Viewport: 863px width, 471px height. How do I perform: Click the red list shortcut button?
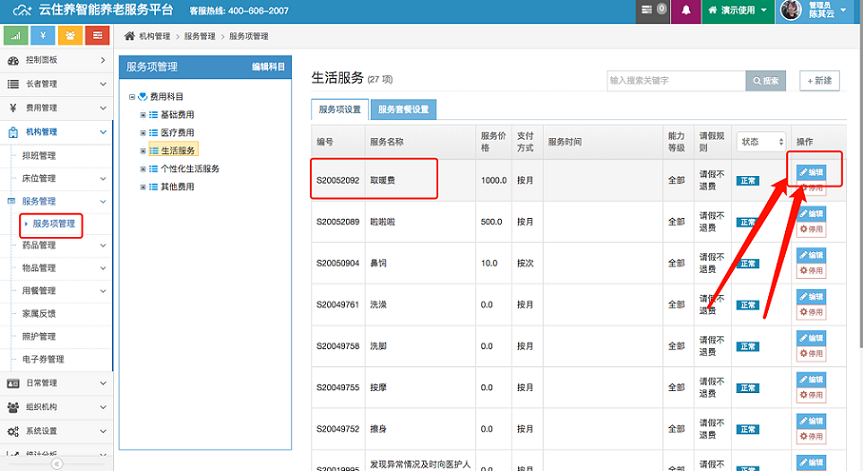point(96,36)
